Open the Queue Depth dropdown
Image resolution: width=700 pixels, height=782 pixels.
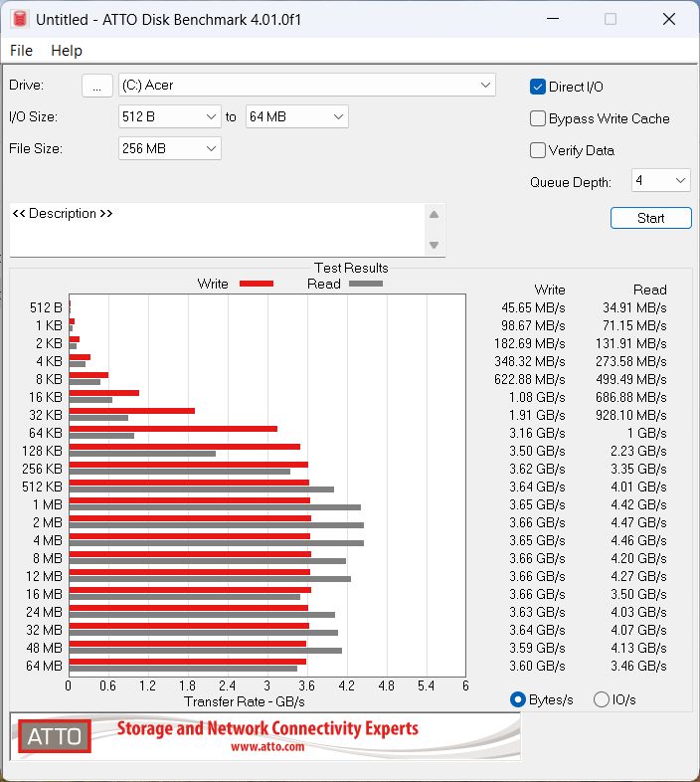click(660, 180)
